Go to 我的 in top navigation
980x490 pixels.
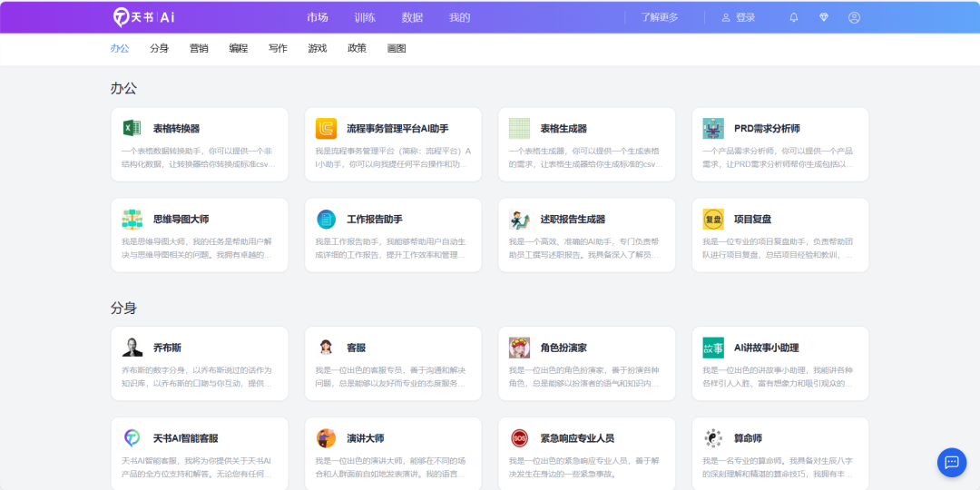click(x=460, y=17)
